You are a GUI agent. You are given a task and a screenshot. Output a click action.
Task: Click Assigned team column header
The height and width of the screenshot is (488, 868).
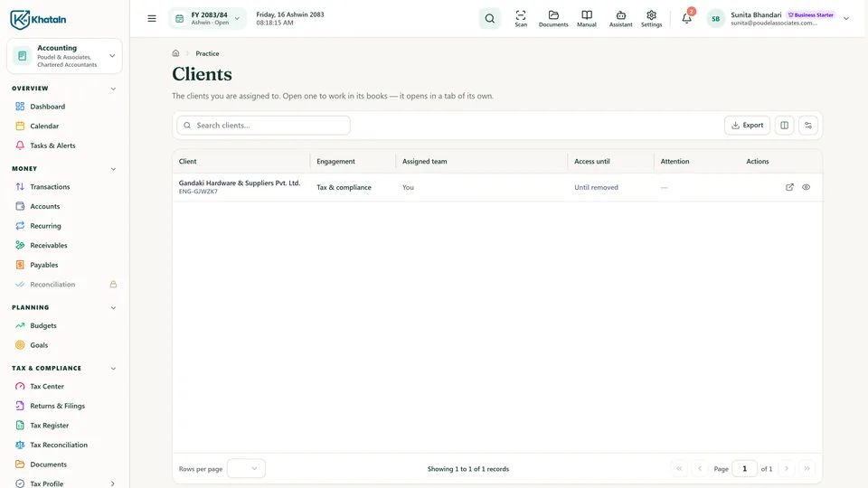(425, 162)
